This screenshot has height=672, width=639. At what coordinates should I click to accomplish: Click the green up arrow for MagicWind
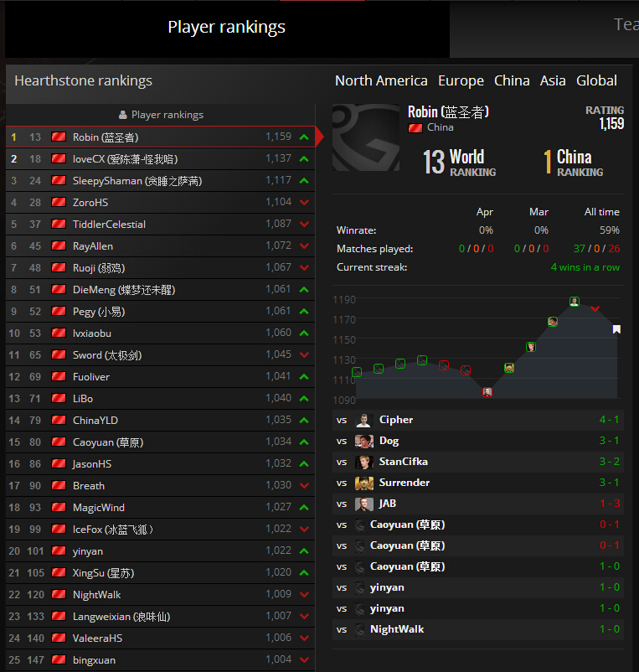pos(304,508)
